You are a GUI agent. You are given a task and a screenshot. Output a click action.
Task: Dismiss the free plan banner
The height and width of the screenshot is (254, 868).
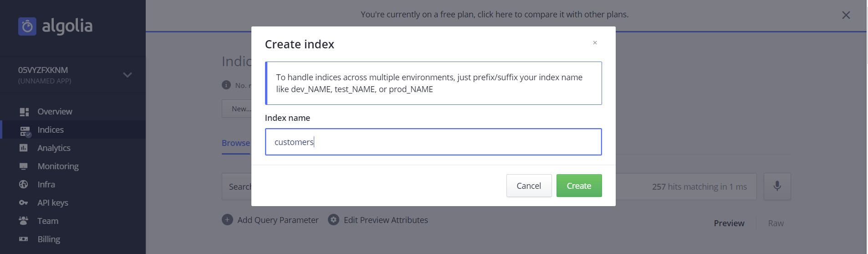[x=846, y=15]
